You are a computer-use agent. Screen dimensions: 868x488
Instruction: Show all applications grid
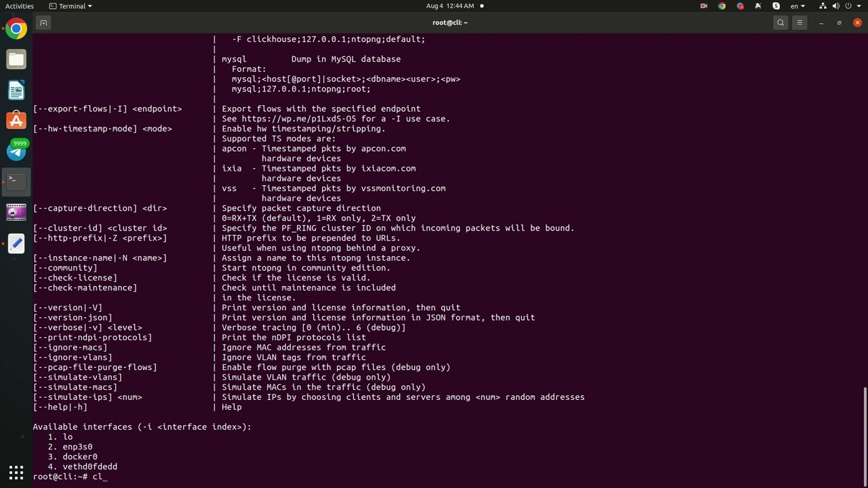(16, 472)
